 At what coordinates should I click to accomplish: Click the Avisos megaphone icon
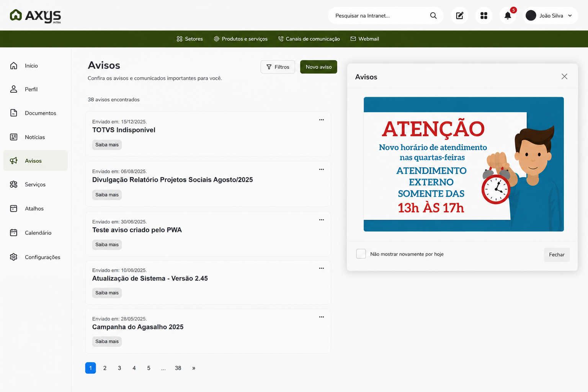(x=14, y=161)
